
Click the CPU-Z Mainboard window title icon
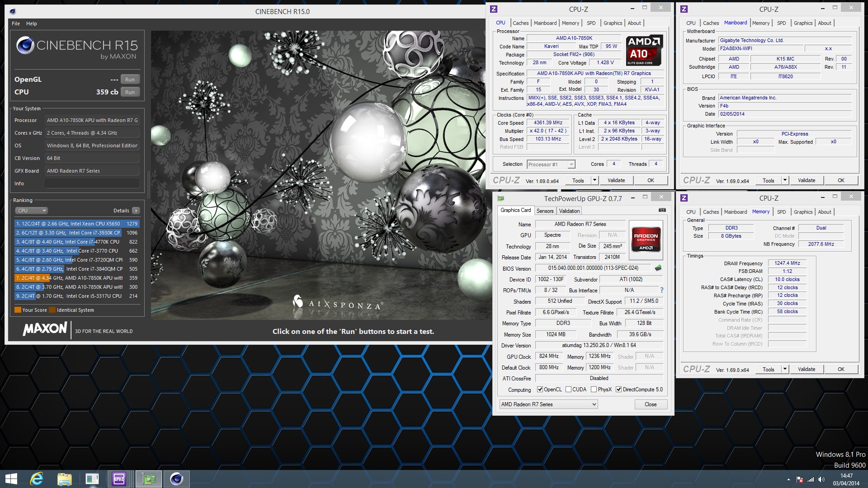tap(684, 9)
